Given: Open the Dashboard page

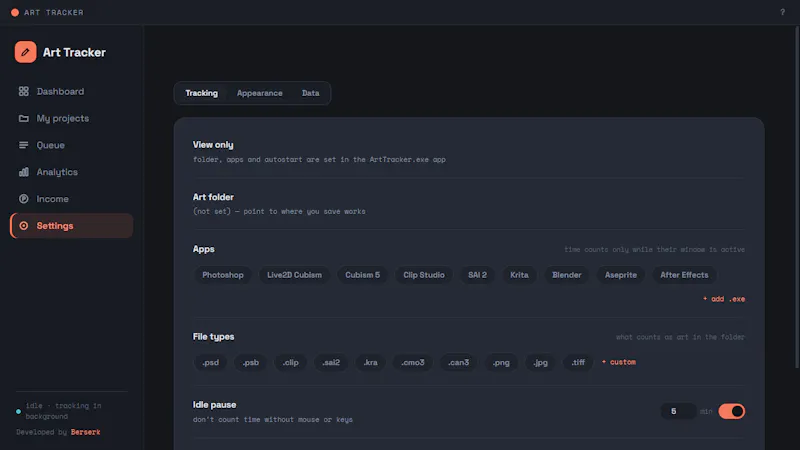Looking at the screenshot, I should (71, 91).
